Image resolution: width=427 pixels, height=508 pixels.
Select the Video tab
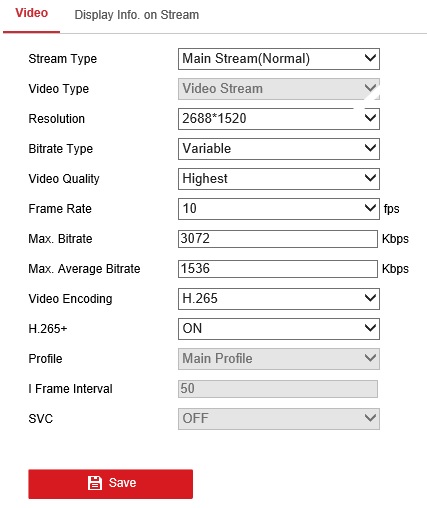coord(32,13)
